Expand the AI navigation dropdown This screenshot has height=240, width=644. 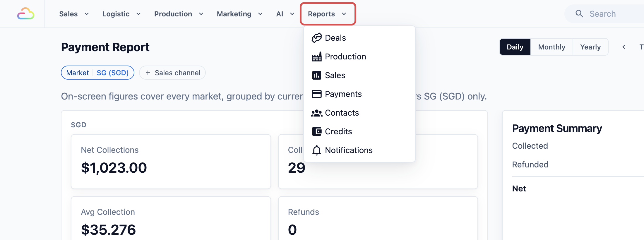tap(285, 14)
